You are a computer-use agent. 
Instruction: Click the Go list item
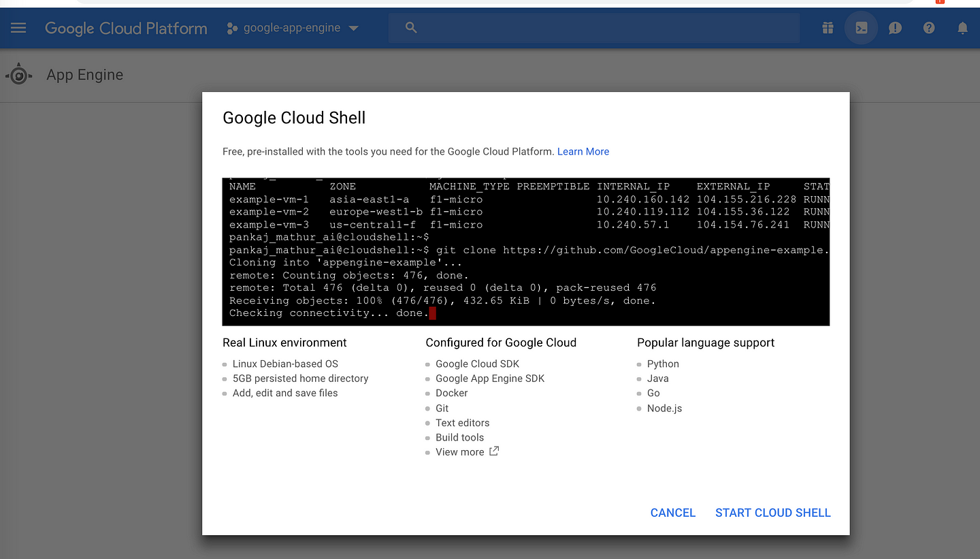click(x=653, y=393)
